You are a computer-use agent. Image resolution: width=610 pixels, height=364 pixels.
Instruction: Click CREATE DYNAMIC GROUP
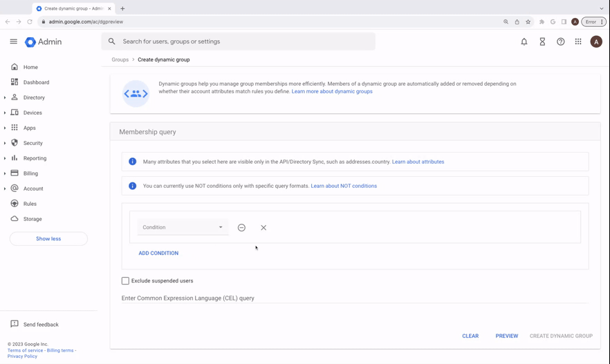pos(561,336)
